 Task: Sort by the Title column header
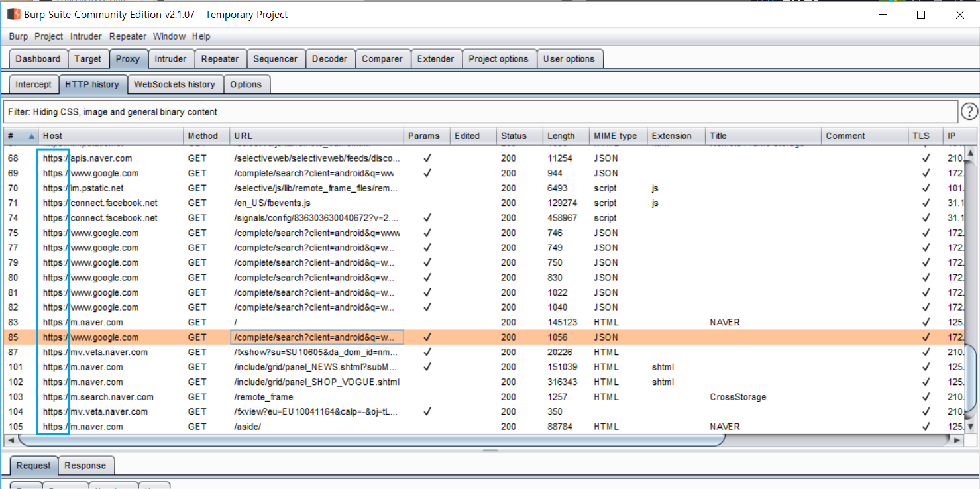[763, 136]
